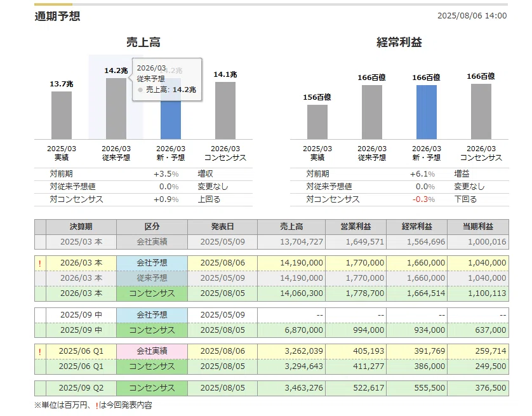Click the net profit value 1,000,016
The height and width of the screenshot is (416, 532).
tap(487, 242)
